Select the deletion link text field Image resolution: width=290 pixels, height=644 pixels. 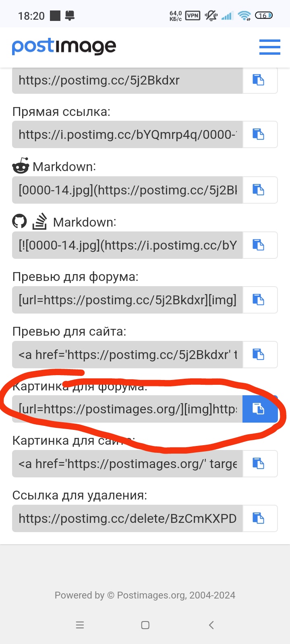(127, 518)
